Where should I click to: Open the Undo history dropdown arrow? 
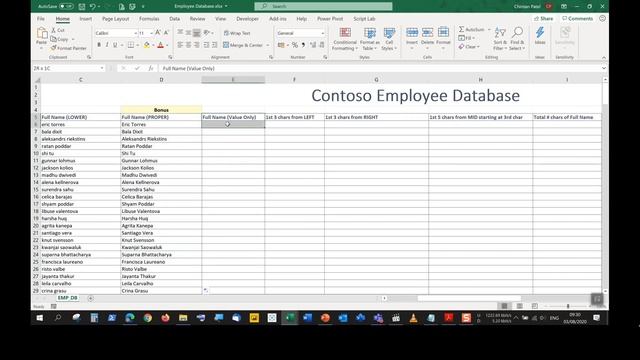pyautogui.click(x=99, y=7)
